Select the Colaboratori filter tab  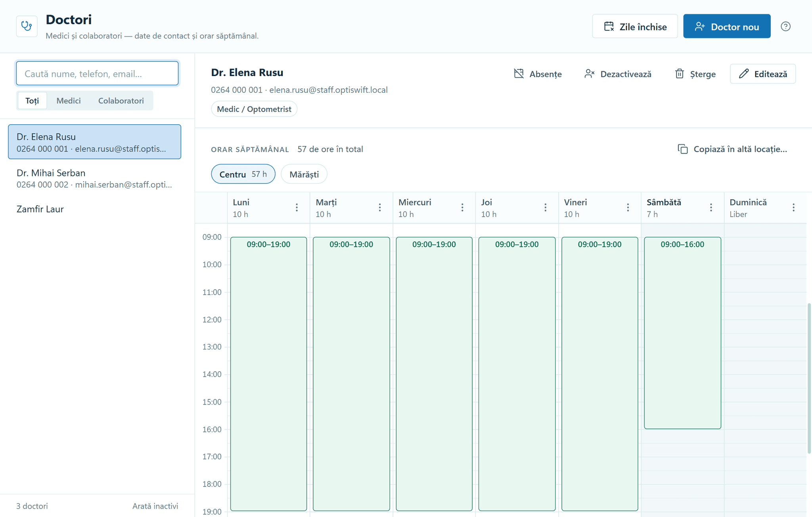click(121, 101)
